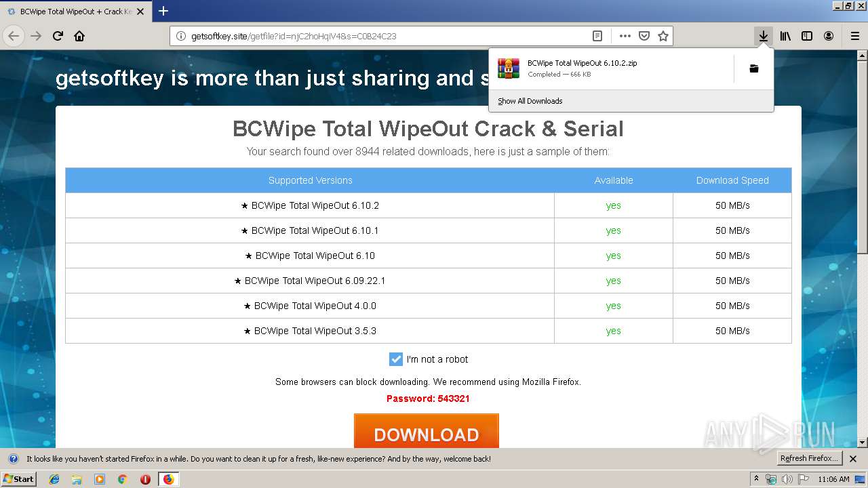Viewport: 868px width, 488px height.
Task: Click page scrollbar down arrow
Action: [x=863, y=443]
